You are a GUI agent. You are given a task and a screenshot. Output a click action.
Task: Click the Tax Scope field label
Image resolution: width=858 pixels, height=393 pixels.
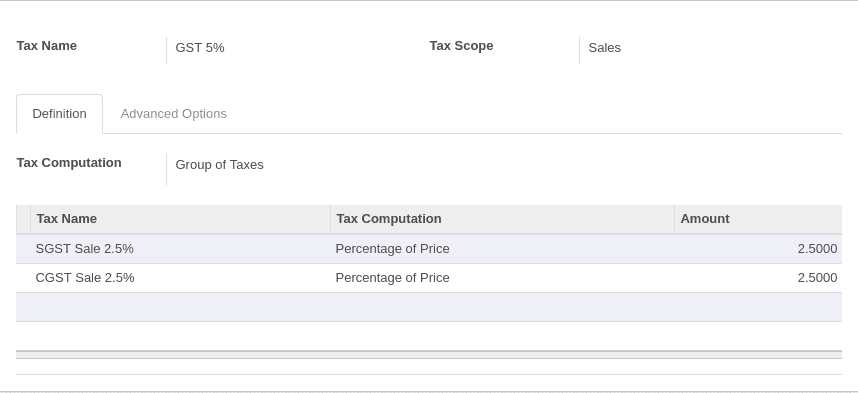(x=461, y=46)
